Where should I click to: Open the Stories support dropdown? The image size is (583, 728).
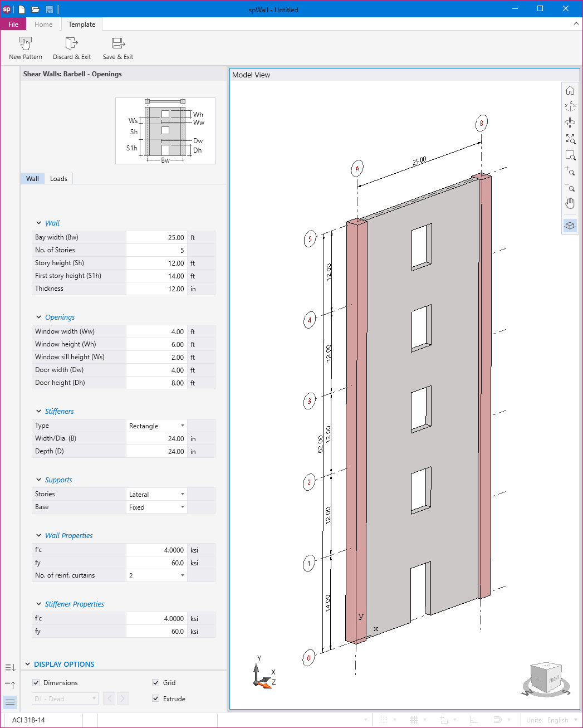[156, 495]
